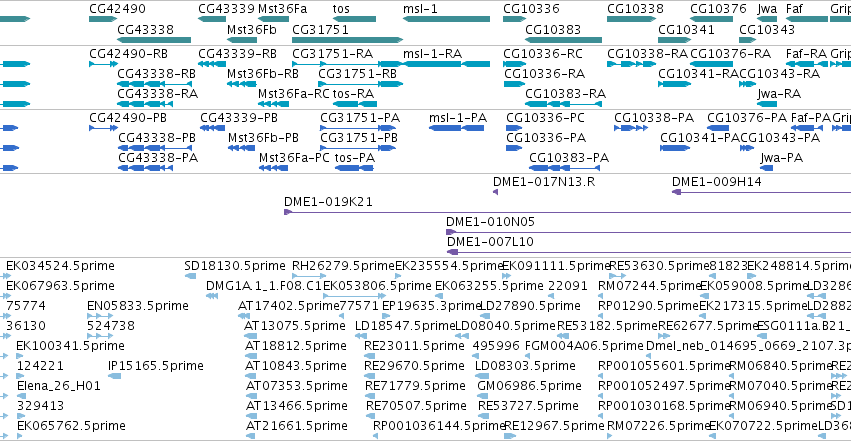Click the 'CG42490-RB' transcript label
The height and width of the screenshot is (441, 851).
[128, 54]
